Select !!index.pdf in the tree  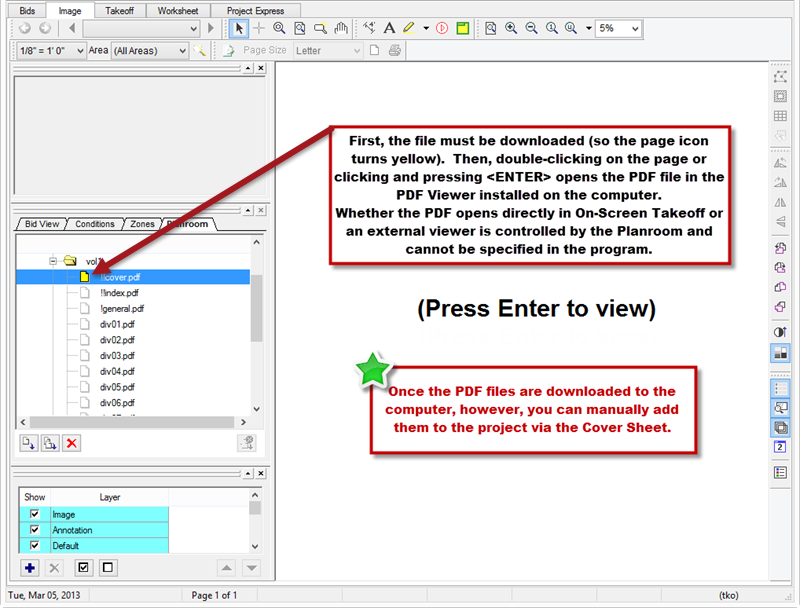(x=119, y=293)
